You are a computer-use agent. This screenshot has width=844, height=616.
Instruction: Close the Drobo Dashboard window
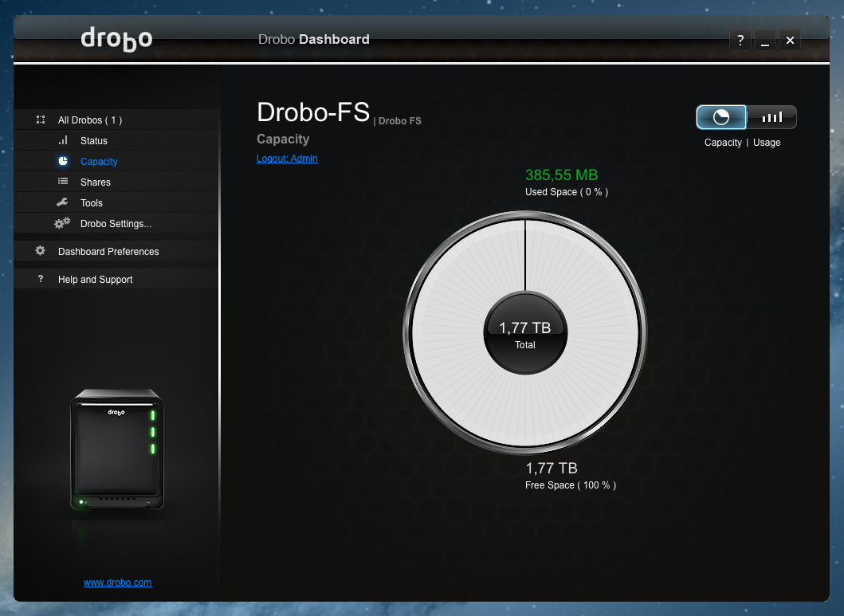click(790, 40)
